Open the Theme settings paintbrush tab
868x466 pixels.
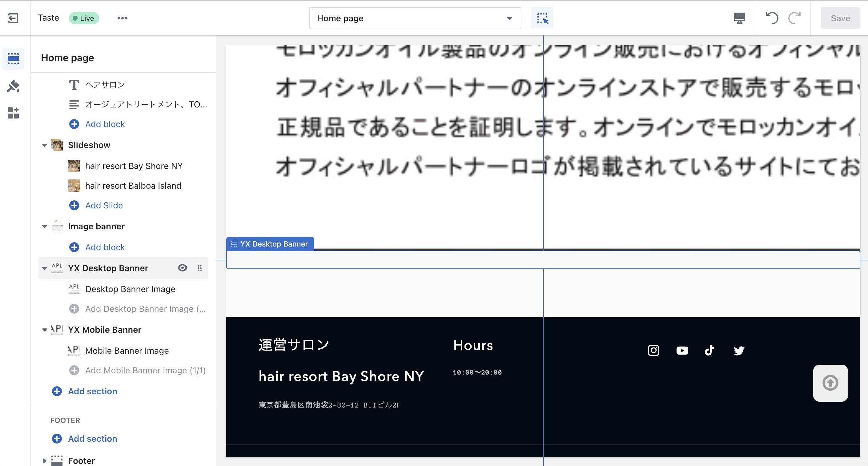pyautogui.click(x=13, y=86)
